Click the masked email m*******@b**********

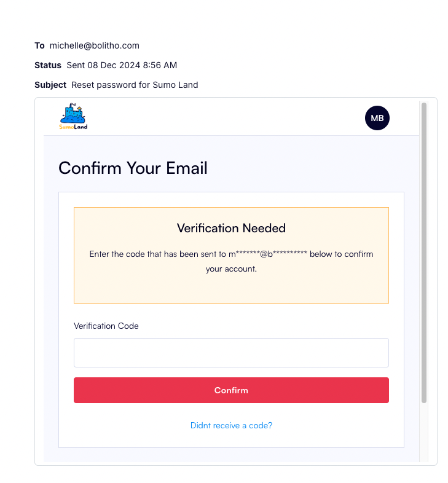[268, 254]
